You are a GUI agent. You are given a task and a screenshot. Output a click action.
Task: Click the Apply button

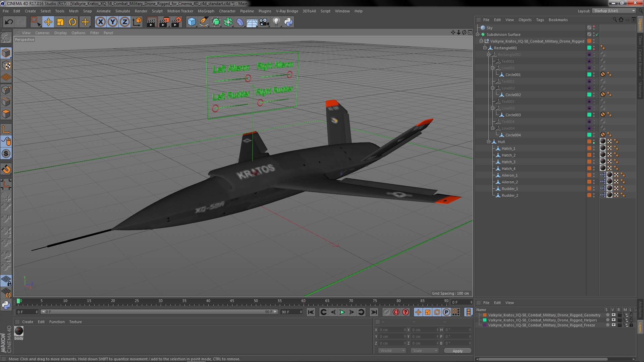[458, 351]
